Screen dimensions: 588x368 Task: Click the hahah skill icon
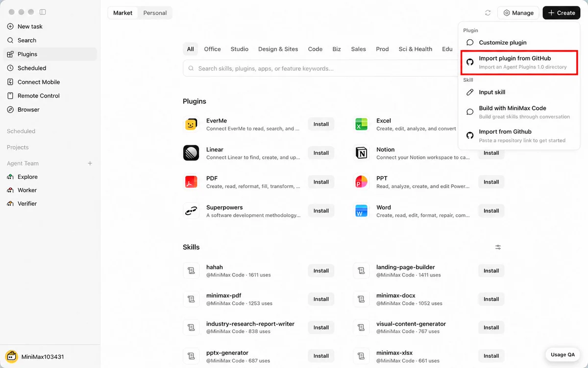coord(191,270)
